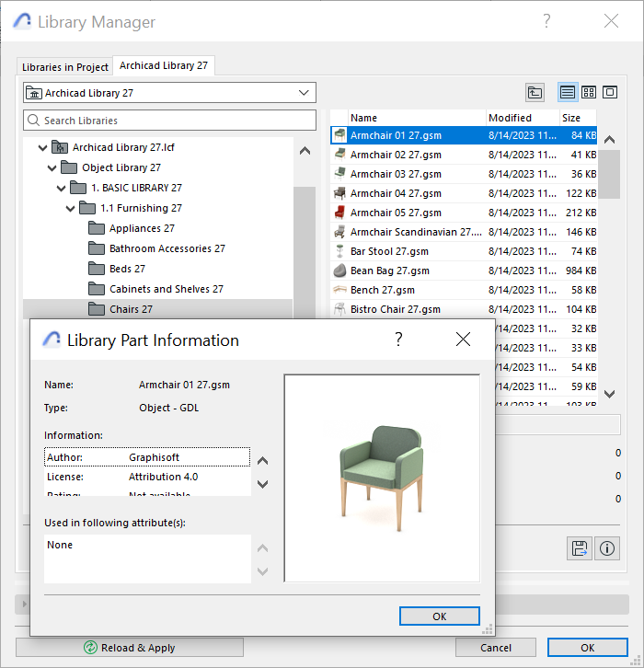
Task: Close the Library Part Information dialog
Action: [463, 340]
